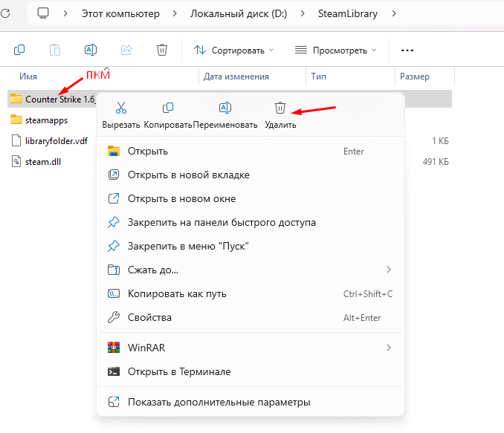Click the 1 КБ size value
504x433 pixels.
[440, 140]
